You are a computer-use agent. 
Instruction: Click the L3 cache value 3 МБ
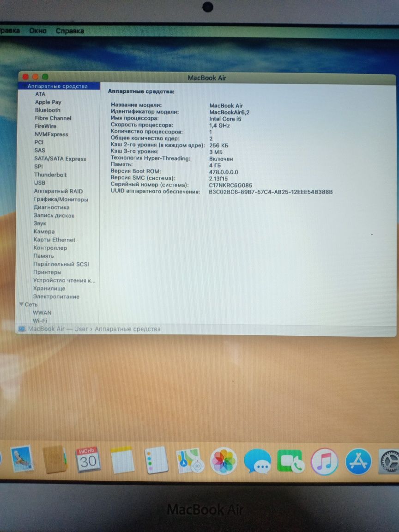(216, 152)
